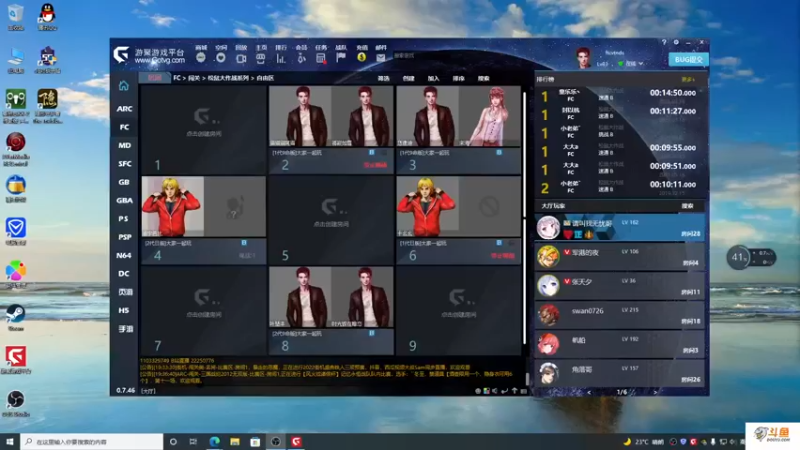Click the 创建 create room button
The height and width of the screenshot is (450, 800).
click(408, 79)
